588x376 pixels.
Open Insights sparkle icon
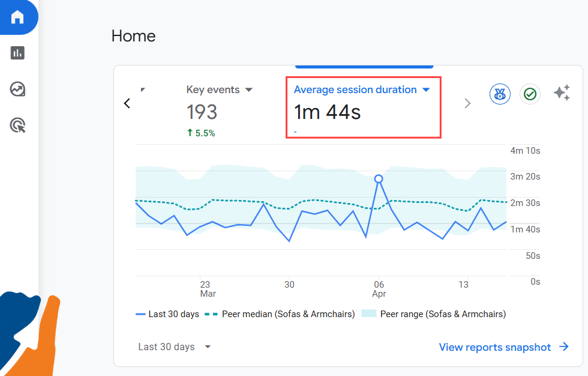tap(562, 93)
